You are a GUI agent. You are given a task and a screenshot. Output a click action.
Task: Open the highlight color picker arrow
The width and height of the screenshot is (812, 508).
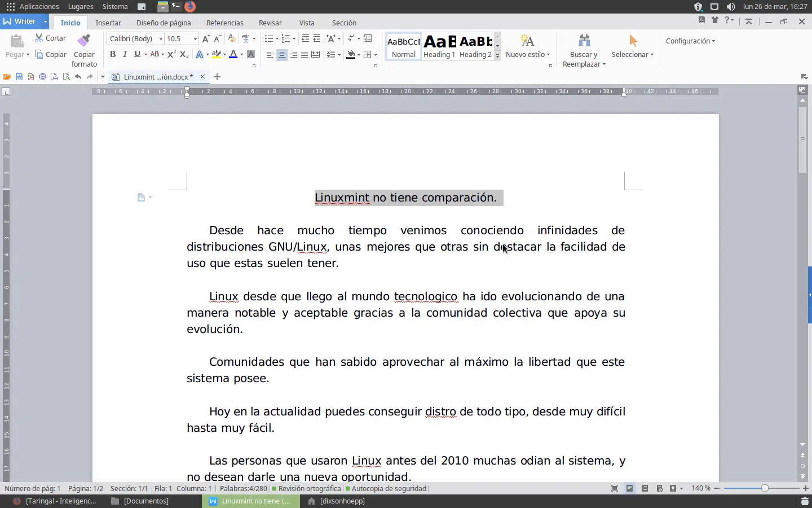point(224,54)
